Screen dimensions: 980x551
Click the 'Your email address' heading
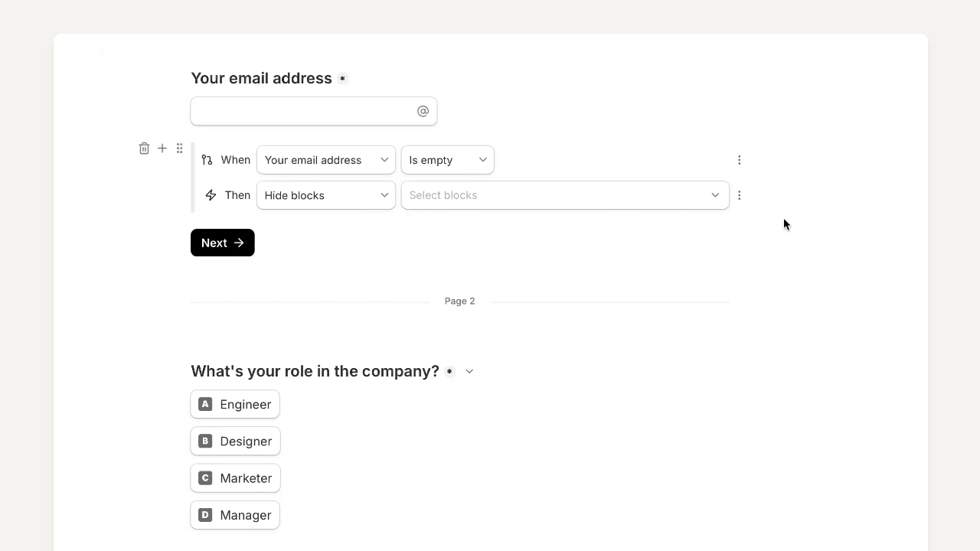click(261, 78)
